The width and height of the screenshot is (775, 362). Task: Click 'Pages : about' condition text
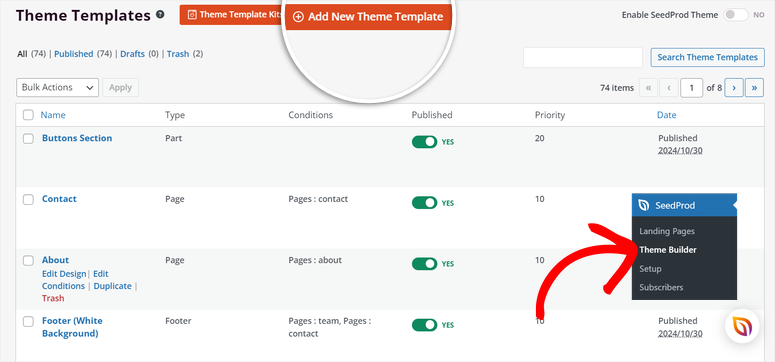click(315, 260)
